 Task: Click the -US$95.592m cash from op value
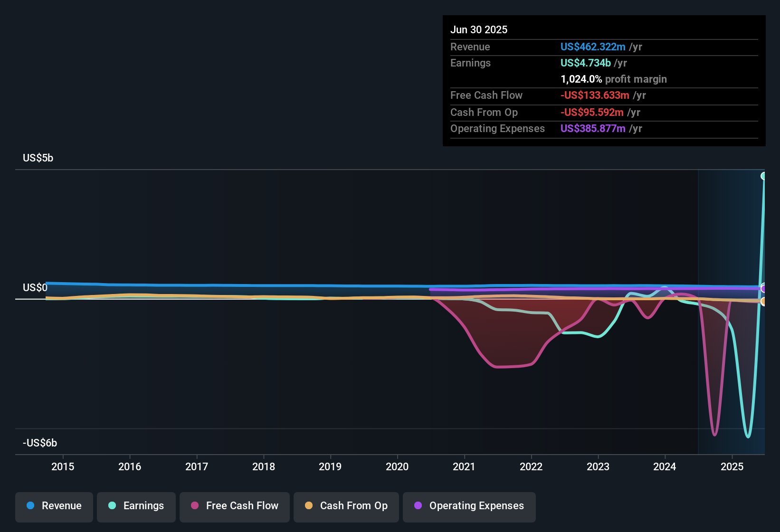coord(592,112)
